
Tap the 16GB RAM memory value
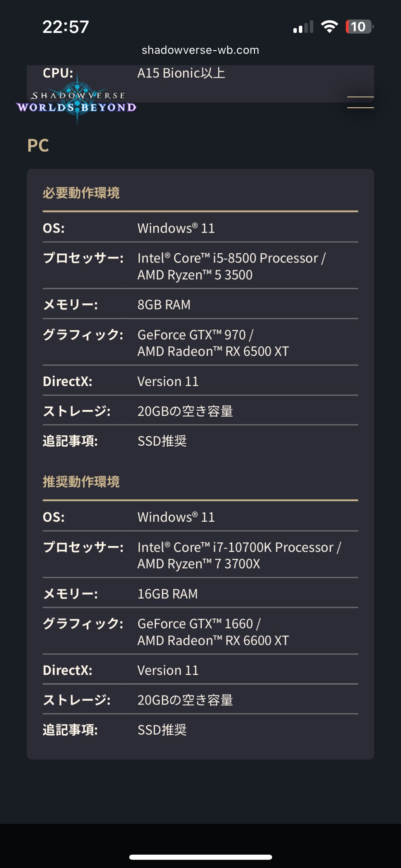coord(168,594)
